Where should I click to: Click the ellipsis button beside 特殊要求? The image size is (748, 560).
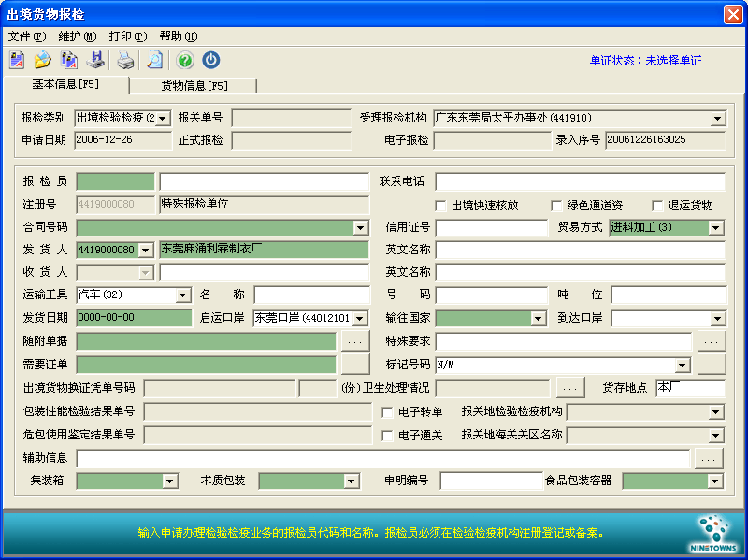tap(712, 341)
